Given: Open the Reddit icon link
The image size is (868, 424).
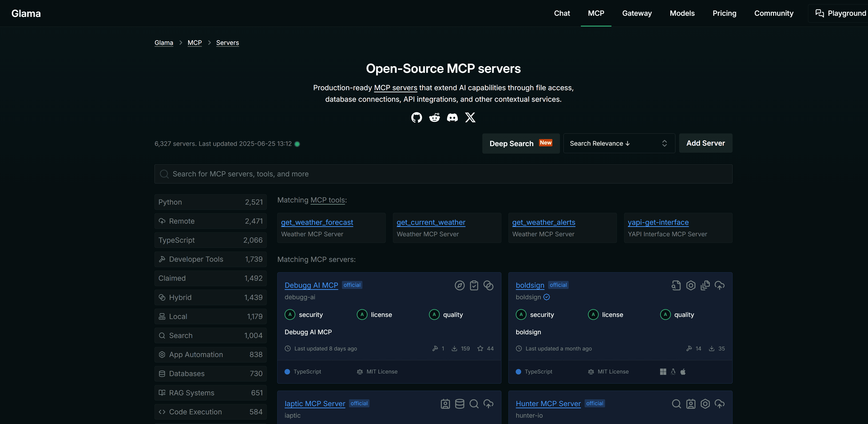Looking at the screenshot, I should coord(434,117).
